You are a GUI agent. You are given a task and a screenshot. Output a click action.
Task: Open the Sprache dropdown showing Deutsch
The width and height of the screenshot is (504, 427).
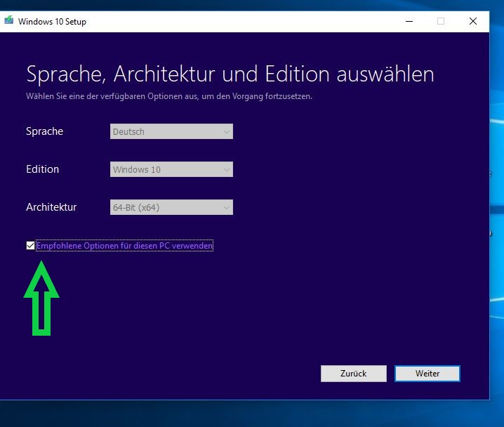click(171, 131)
